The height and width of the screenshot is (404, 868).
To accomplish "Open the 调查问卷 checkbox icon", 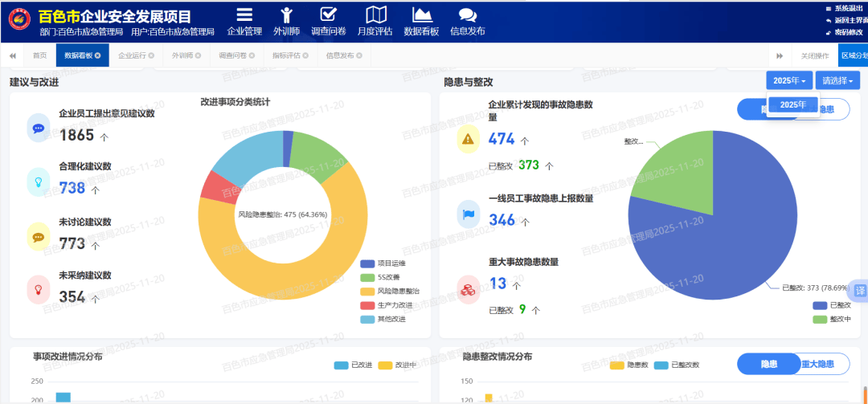I will click(x=328, y=16).
